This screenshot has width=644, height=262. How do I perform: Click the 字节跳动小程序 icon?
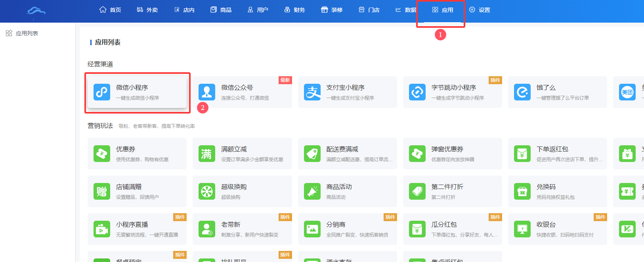pyautogui.click(x=417, y=92)
